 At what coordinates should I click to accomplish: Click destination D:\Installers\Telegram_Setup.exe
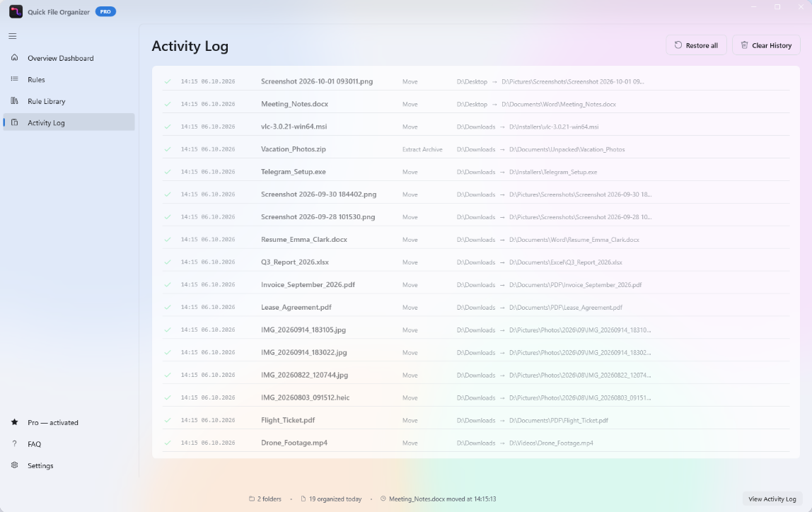coord(553,172)
